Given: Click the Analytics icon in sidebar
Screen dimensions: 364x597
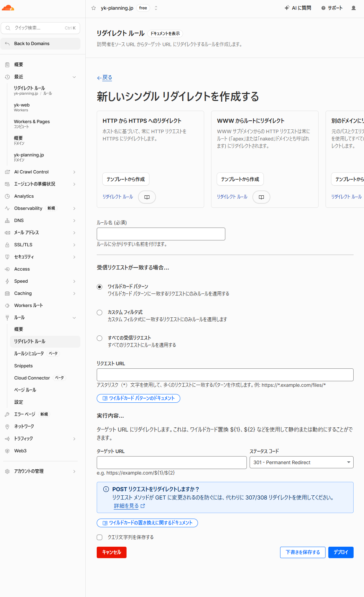Looking at the screenshot, I should pos(7,196).
